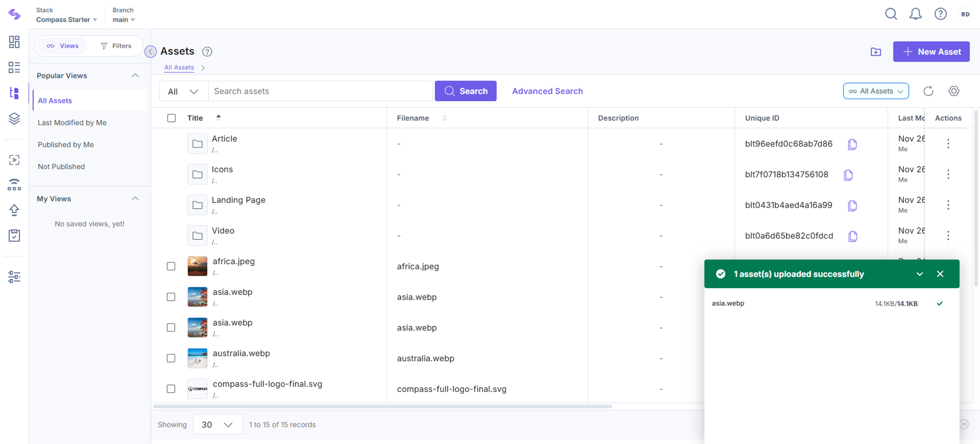Image resolution: width=980 pixels, height=444 pixels.
Task: Select the compass-full-logo-final.svg checkbox
Action: (x=171, y=389)
